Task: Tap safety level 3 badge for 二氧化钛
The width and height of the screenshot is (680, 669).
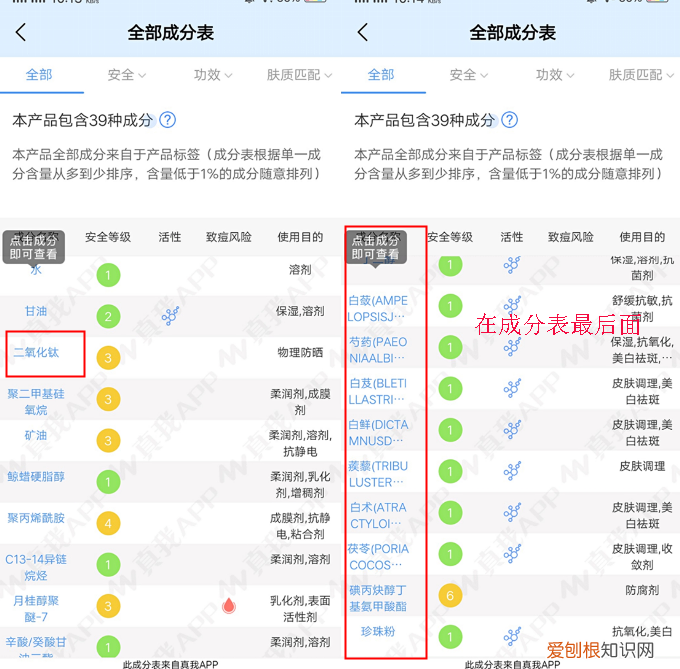Action: pos(108,358)
